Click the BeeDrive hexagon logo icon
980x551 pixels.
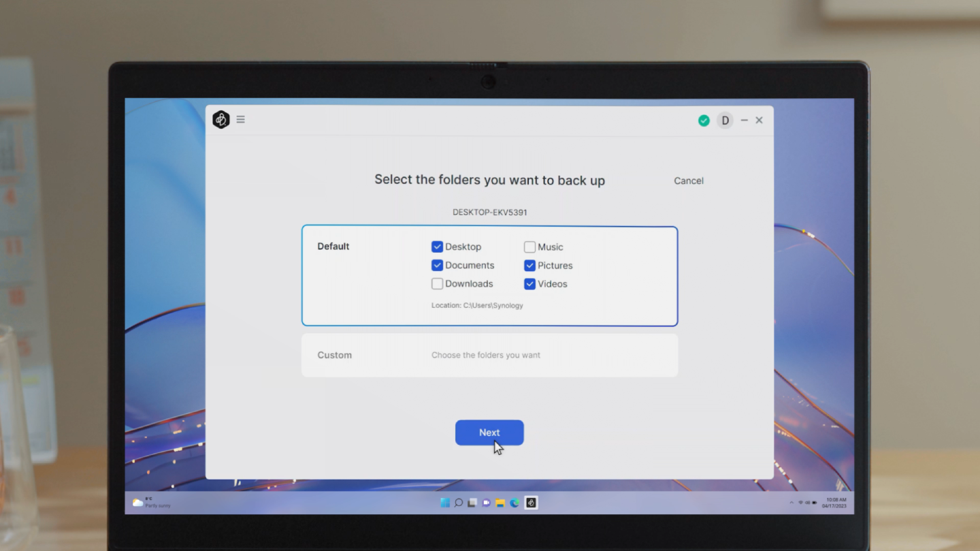coord(221,120)
